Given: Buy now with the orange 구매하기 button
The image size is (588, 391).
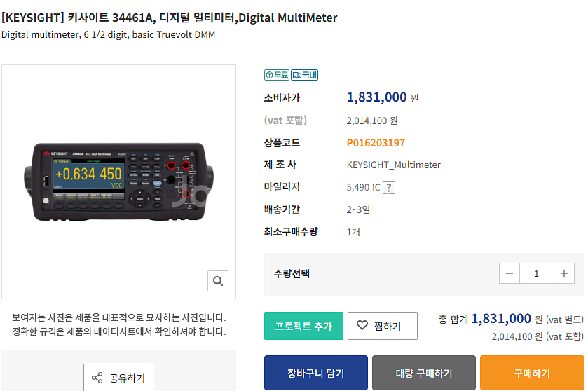Looking at the screenshot, I should click(532, 373).
